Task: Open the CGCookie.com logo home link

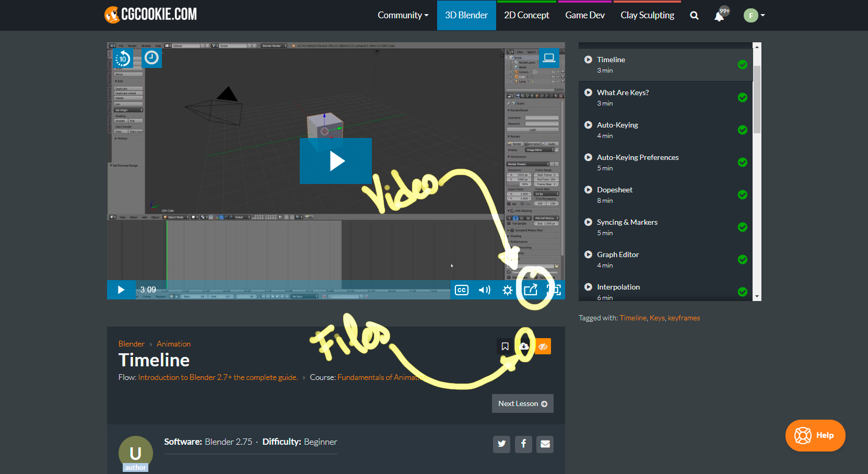Action: coord(150,15)
